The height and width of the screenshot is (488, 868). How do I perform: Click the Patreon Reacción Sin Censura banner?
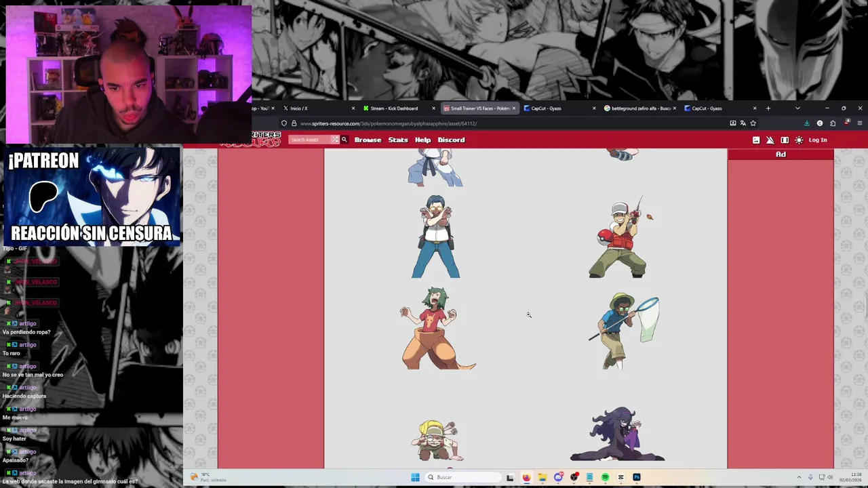click(92, 197)
